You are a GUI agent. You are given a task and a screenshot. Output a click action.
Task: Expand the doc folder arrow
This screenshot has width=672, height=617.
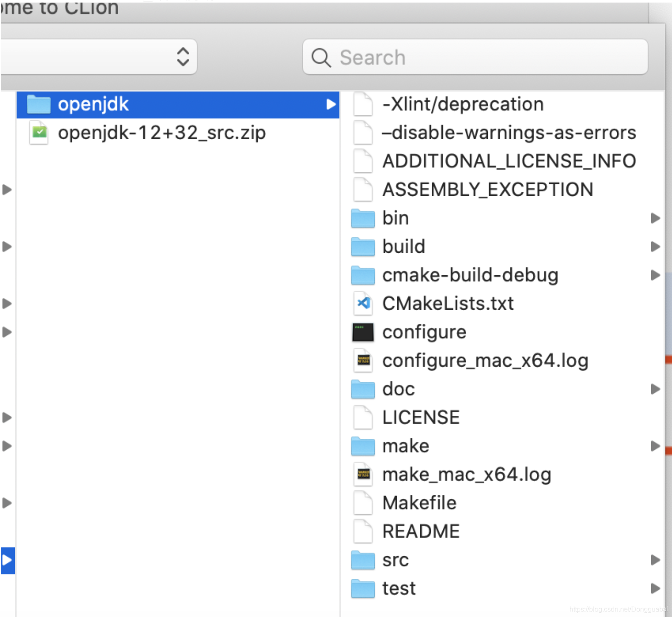click(x=655, y=389)
